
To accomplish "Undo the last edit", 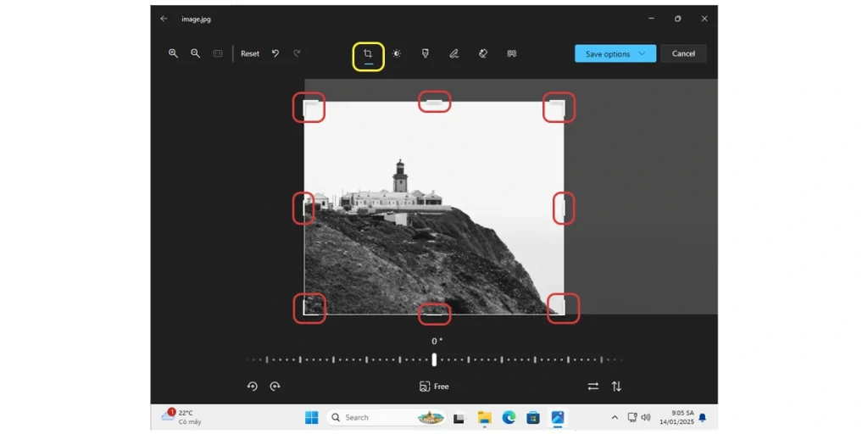I will pos(275,53).
